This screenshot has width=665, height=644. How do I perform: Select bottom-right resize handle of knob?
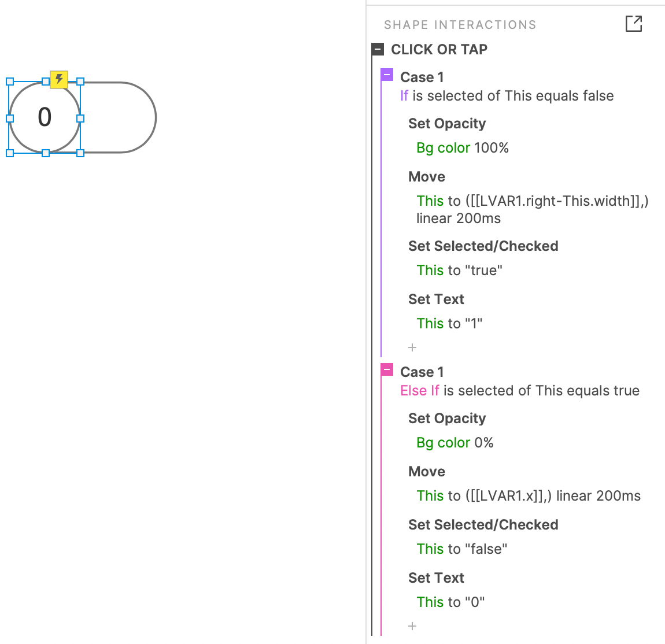(80, 153)
